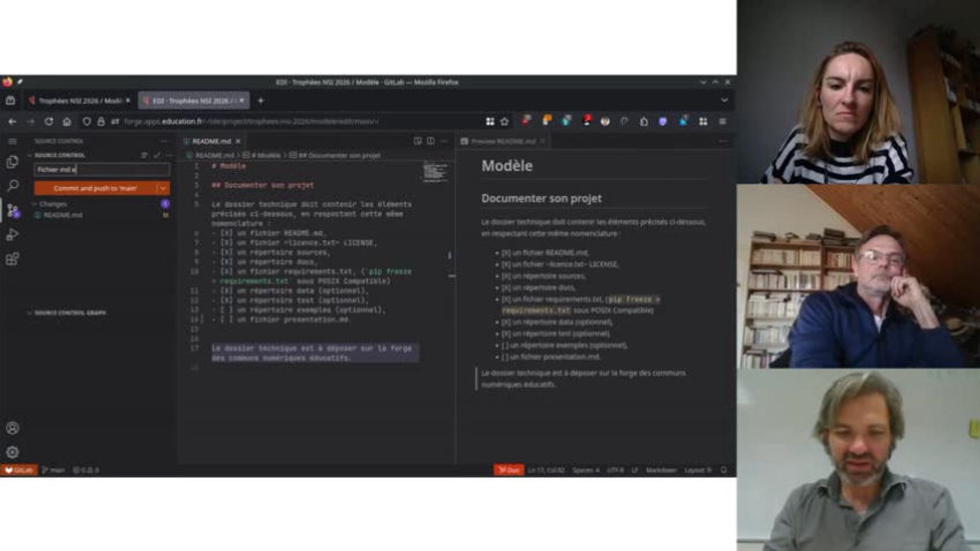Switch to the README.md editor tab
The image size is (980, 551).
tap(211, 141)
